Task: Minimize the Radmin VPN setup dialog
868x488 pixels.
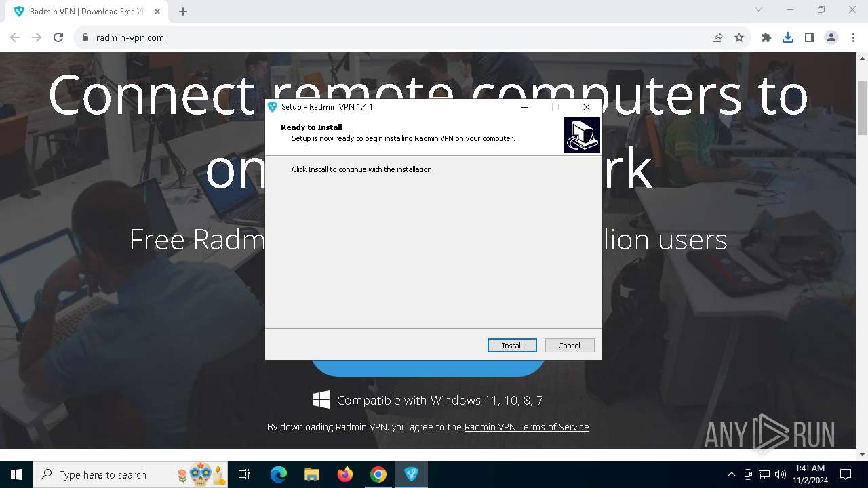Action: [525, 107]
